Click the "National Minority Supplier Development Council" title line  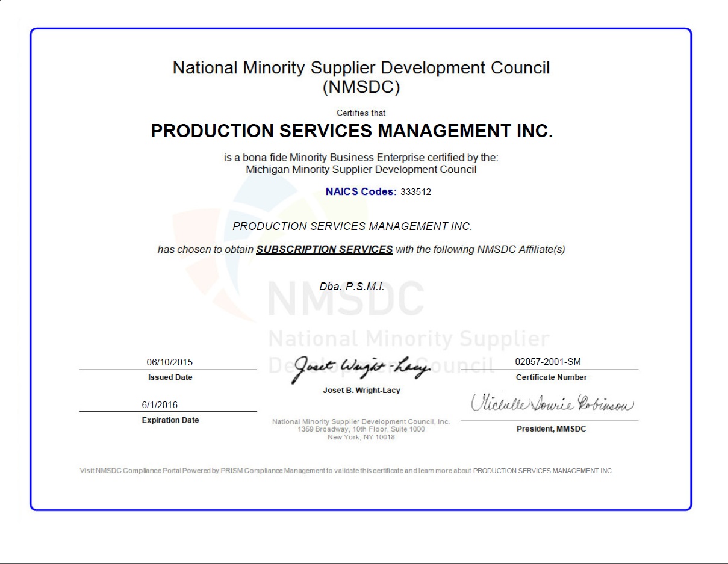[361, 68]
